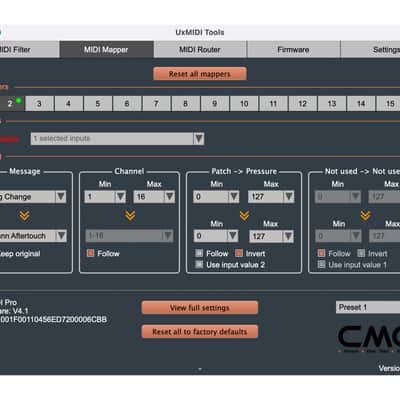This screenshot has width=400, height=400.
Task: Select mapper number 11
Action: click(273, 103)
